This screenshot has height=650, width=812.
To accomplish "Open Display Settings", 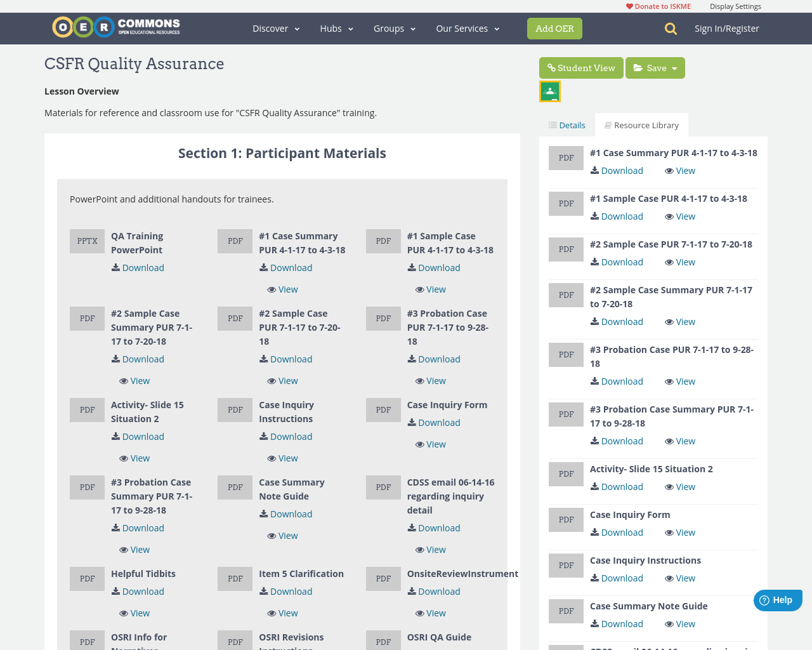I will 735,6.
